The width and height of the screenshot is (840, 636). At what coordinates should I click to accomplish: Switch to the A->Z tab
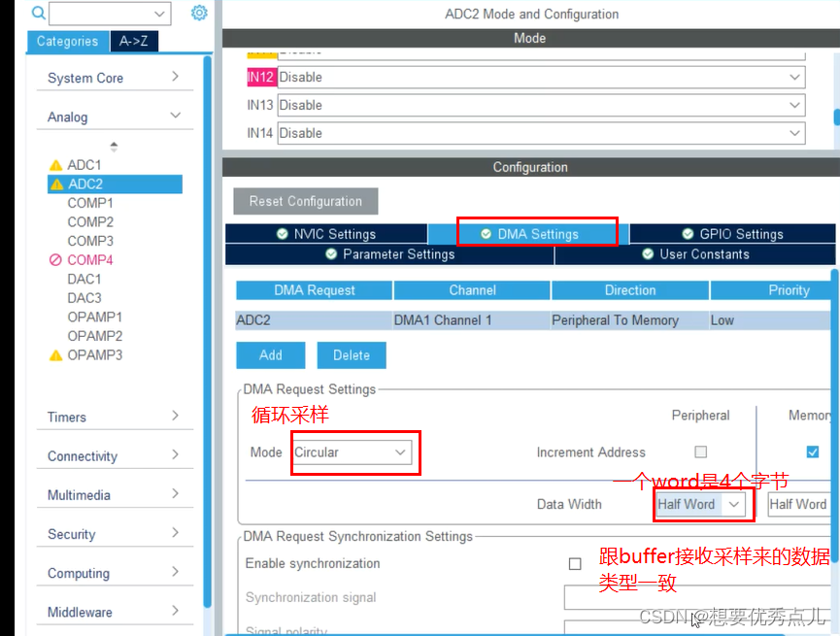(135, 41)
